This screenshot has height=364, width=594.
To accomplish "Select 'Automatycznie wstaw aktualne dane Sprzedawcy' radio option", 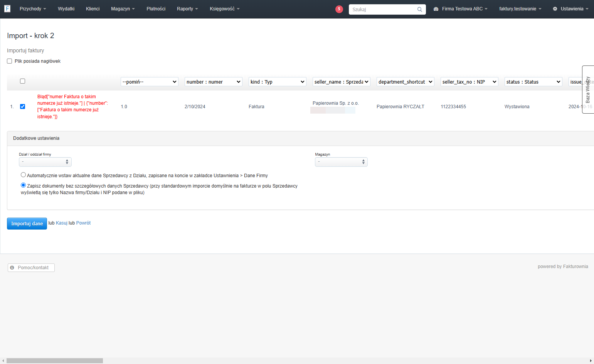I will point(24,175).
